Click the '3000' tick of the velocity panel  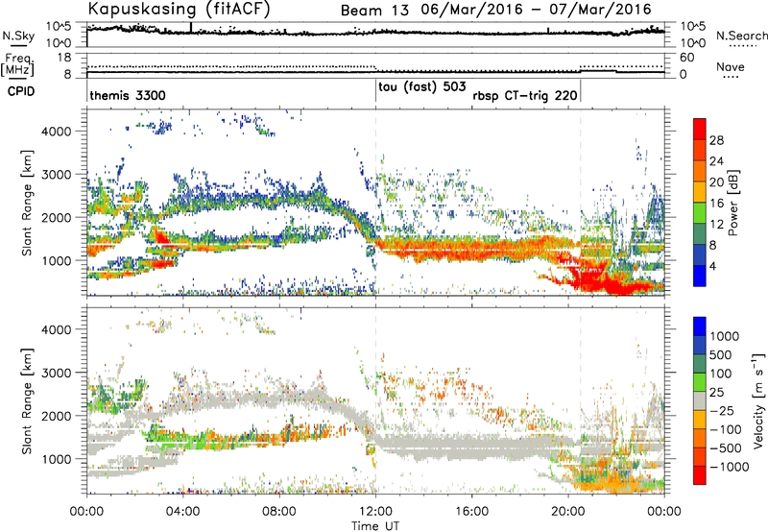pos(56,373)
